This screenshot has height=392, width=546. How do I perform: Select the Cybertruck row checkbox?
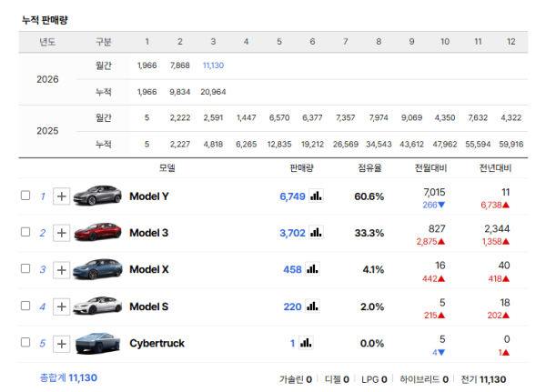tap(25, 343)
